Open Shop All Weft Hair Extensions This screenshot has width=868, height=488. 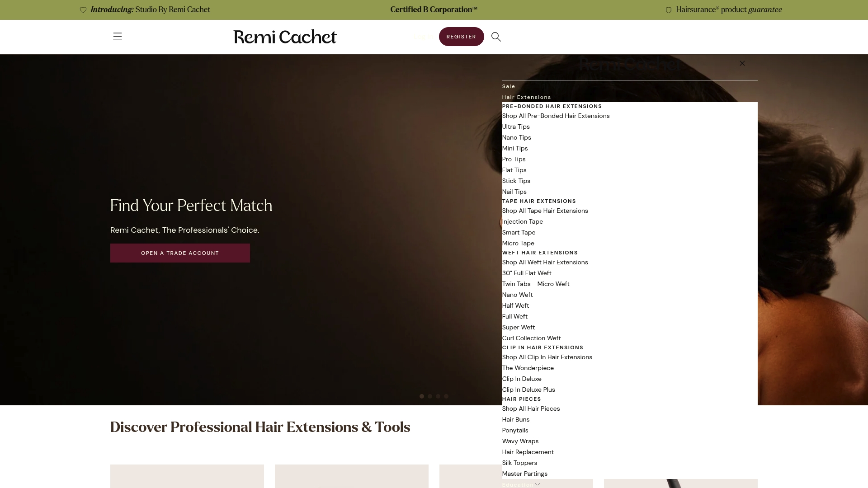coord(545,262)
